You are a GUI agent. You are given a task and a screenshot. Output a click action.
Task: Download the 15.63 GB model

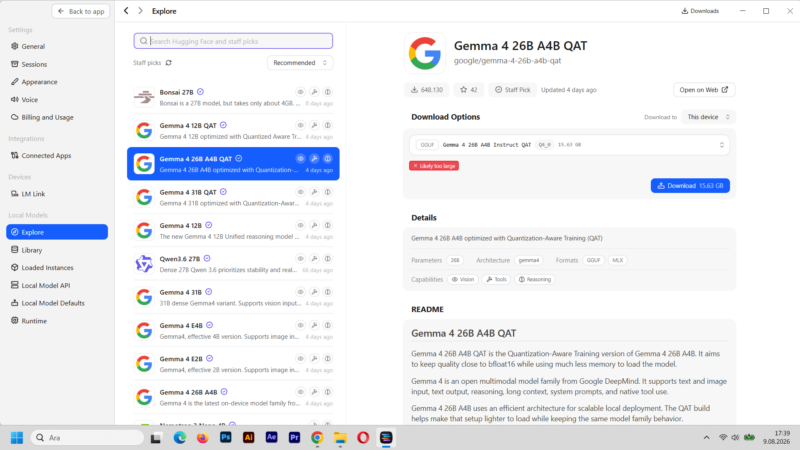690,186
